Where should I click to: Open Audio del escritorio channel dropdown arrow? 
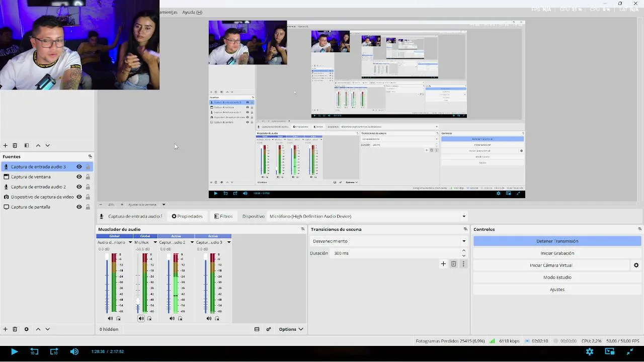pyautogui.click(x=130, y=242)
